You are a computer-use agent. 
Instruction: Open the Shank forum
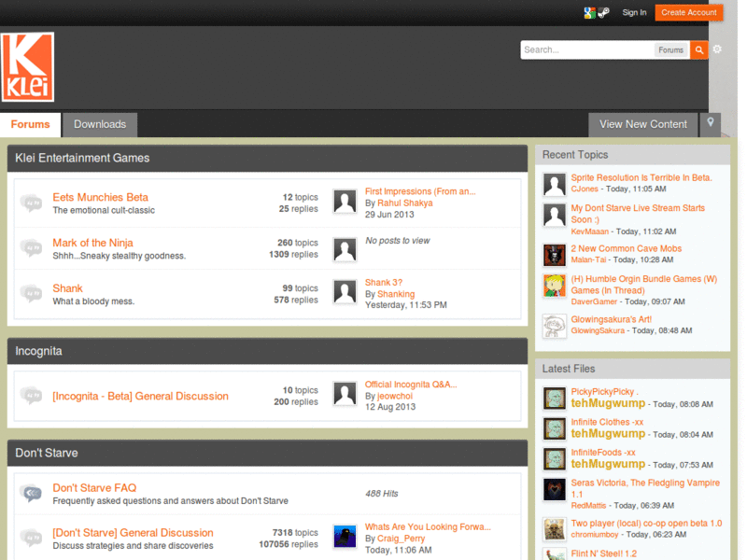click(67, 288)
